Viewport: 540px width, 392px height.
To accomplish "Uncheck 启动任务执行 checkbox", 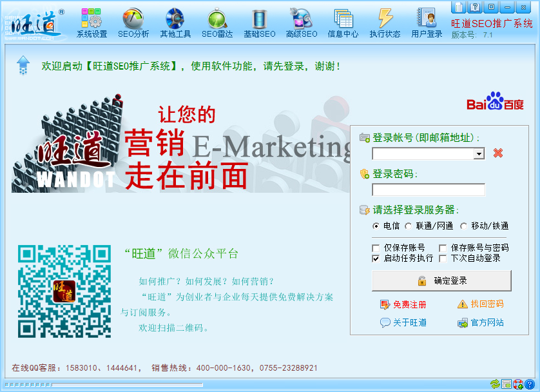I will click(x=376, y=259).
